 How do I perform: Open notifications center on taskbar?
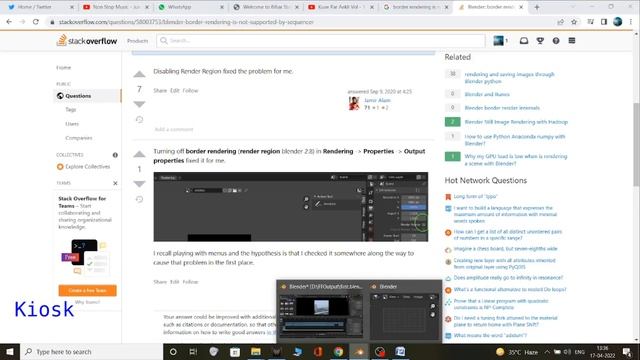tap(627, 351)
